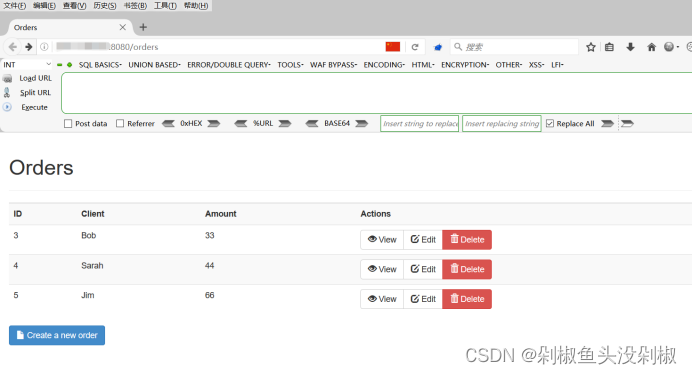The width and height of the screenshot is (692, 374).
Task: View Bob's order
Action: tap(382, 240)
